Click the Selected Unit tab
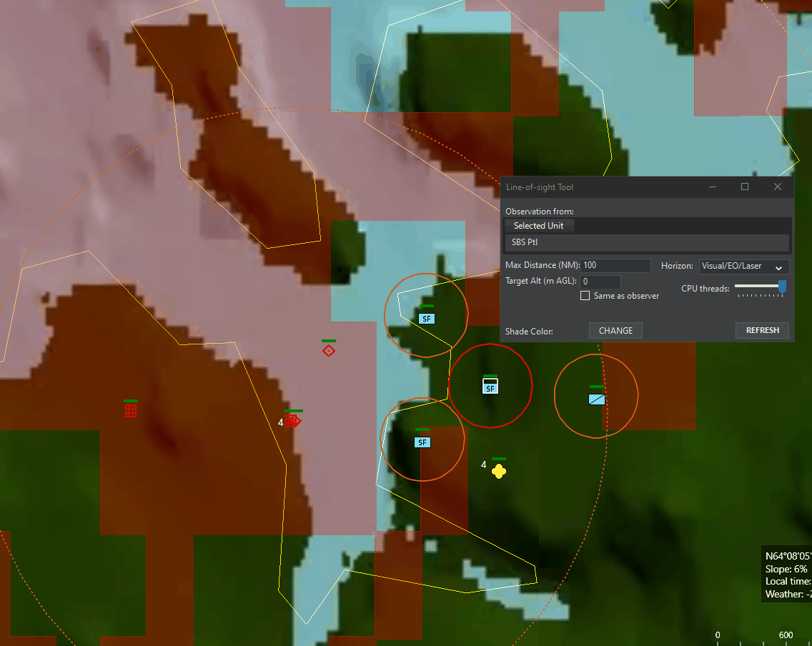812x646 pixels. [x=538, y=226]
